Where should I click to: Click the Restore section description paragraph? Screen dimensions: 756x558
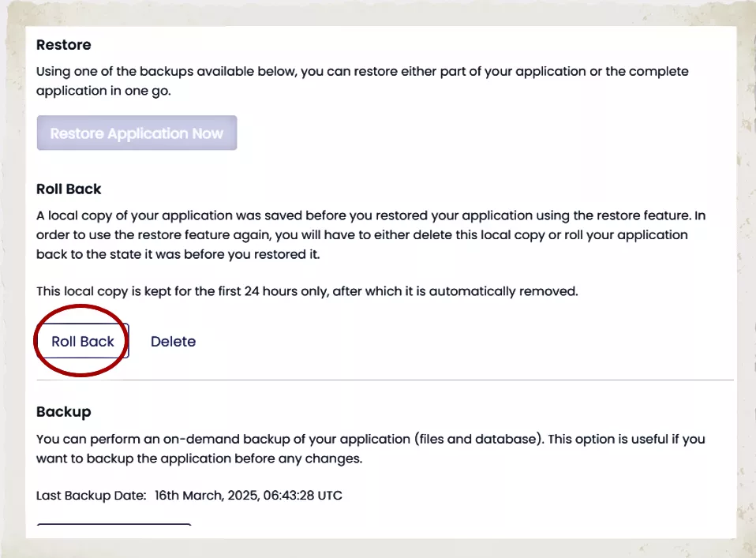tap(362, 81)
